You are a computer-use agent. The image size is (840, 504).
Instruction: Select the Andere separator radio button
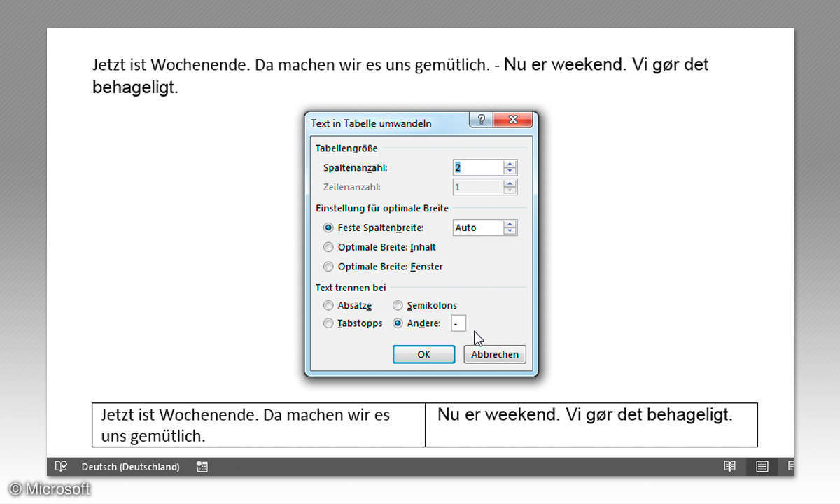pyautogui.click(x=398, y=323)
